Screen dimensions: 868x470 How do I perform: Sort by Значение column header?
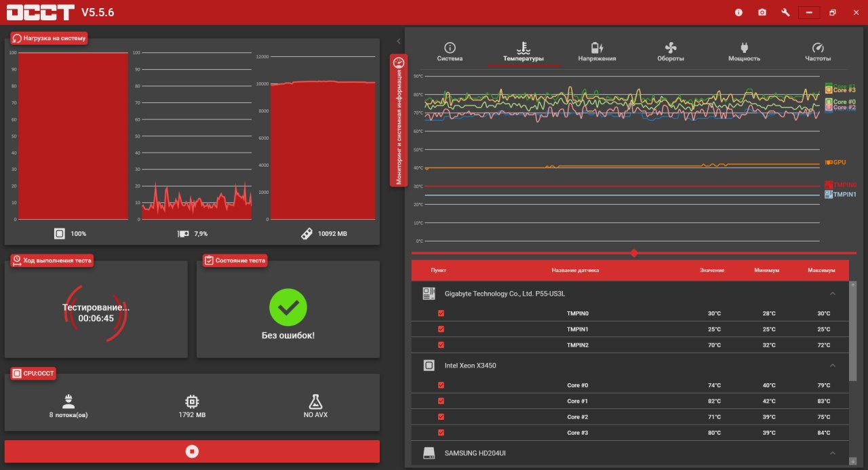(712, 270)
